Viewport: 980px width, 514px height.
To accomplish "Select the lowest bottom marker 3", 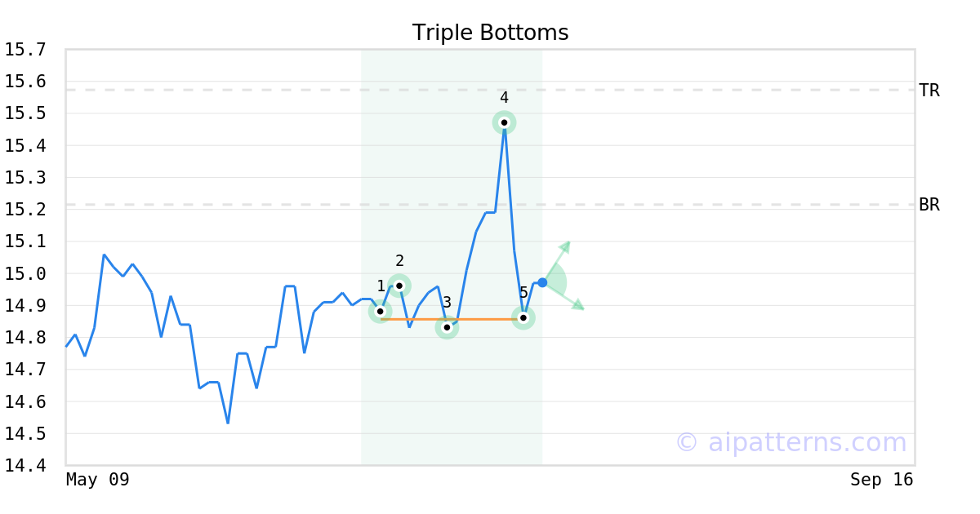I will (447, 327).
